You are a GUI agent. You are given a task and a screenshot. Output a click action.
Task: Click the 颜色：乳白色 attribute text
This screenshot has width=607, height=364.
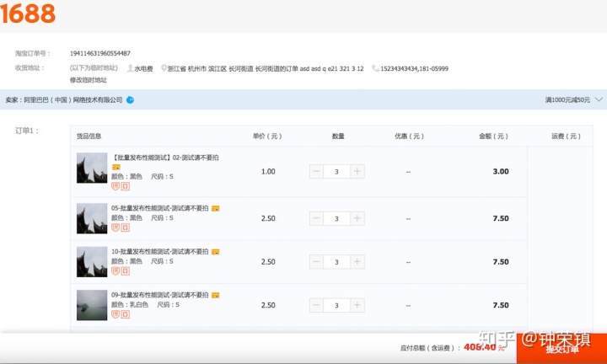pos(130,305)
